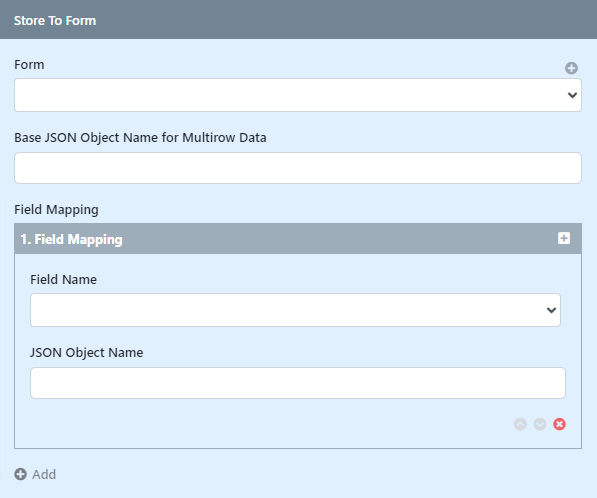
Task: Delete the field mapping with the red X icon
Action: pyautogui.click(x=559, y=424)
